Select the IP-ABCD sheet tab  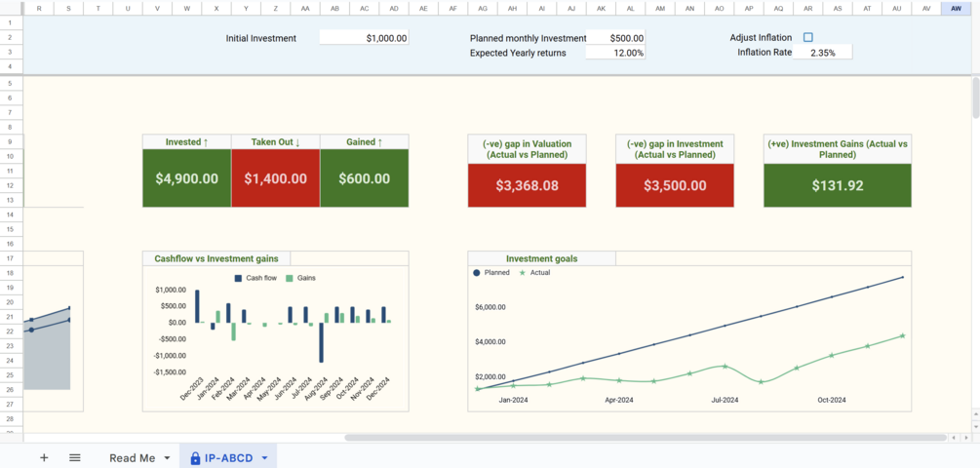click(229, 458)
